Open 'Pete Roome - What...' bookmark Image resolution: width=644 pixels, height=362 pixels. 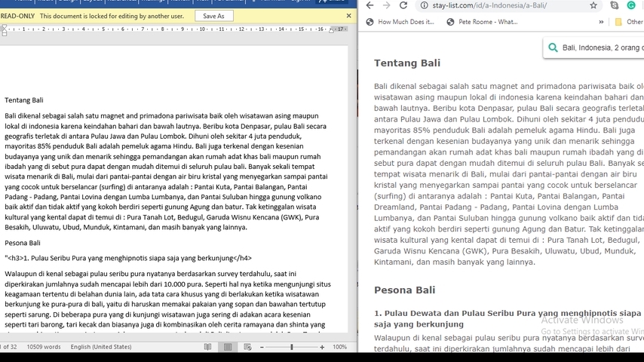coord(482,22)
